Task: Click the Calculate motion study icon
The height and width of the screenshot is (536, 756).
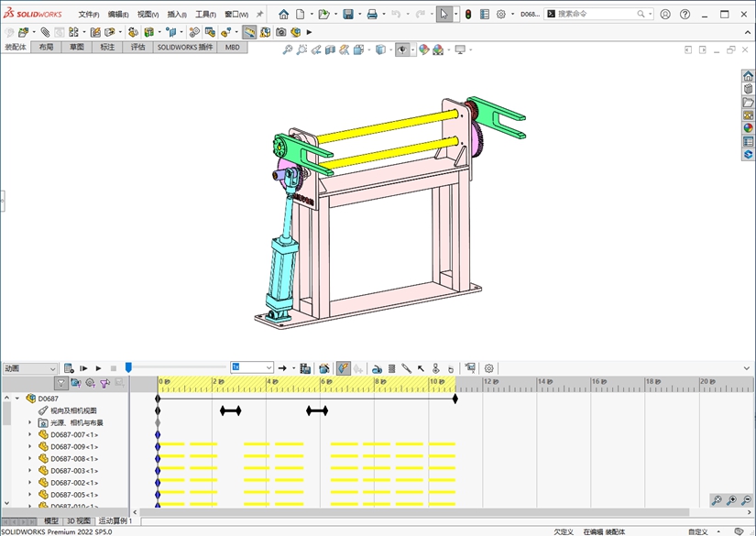Action: 69,368
